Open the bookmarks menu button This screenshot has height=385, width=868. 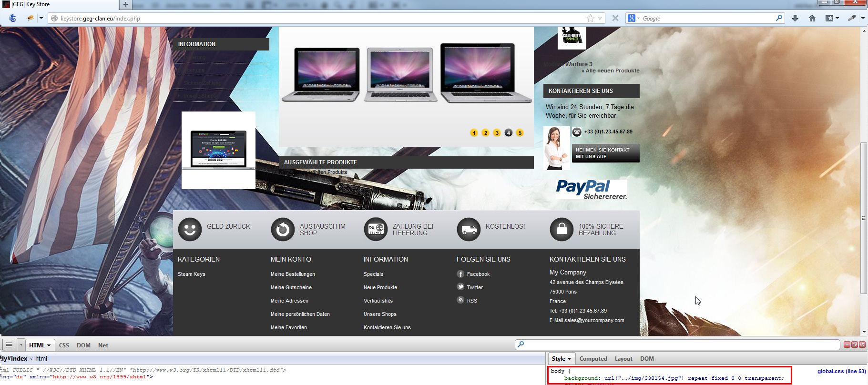[x=829, y=18]
